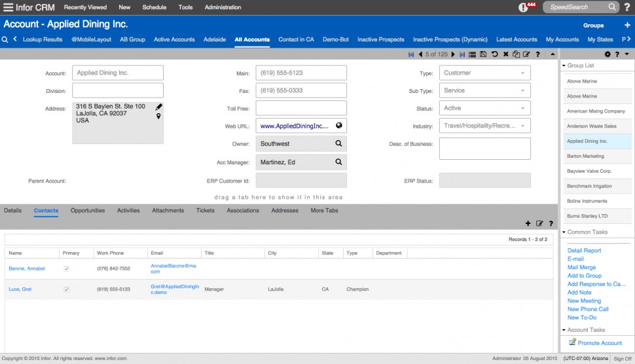Open the Administration menu

223,7
